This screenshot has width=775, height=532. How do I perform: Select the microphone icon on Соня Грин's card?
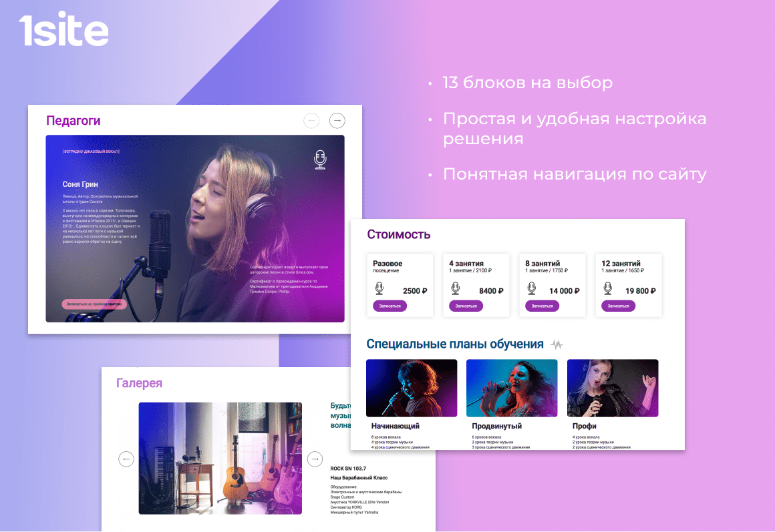[319, 160]
